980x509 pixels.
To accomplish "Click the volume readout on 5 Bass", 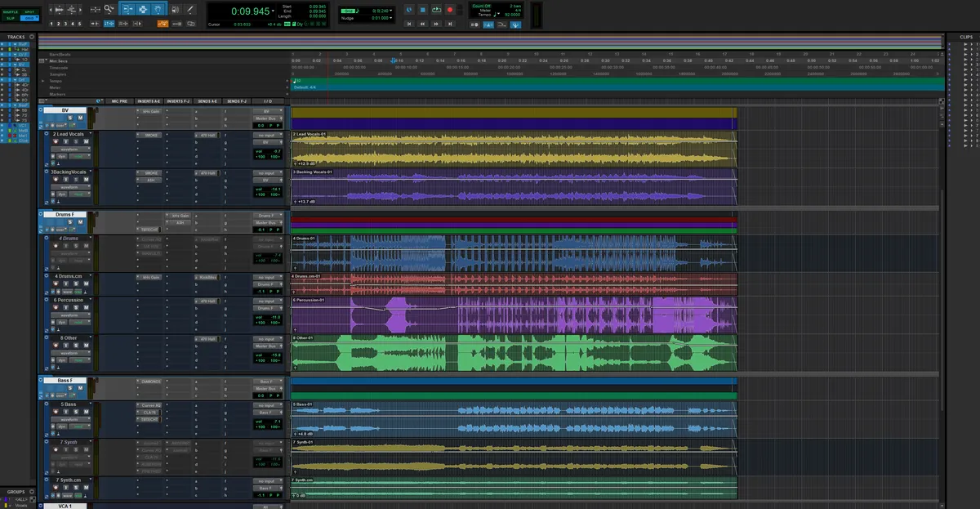I will 267,422.
